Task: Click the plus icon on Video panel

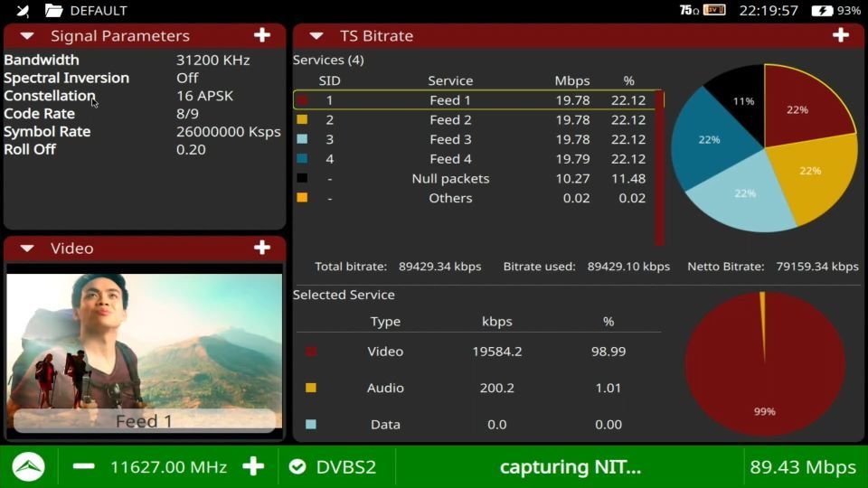Action: pos(262,248)
